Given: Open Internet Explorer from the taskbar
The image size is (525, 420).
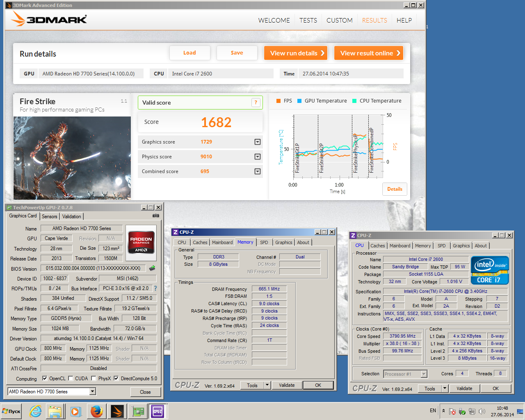Looking at the screenshot, I should [36, 411].
